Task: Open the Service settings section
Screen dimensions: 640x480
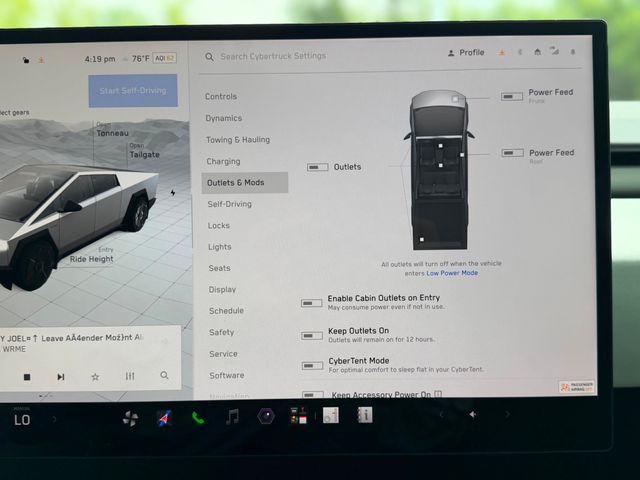Action: tap(223, 354)
